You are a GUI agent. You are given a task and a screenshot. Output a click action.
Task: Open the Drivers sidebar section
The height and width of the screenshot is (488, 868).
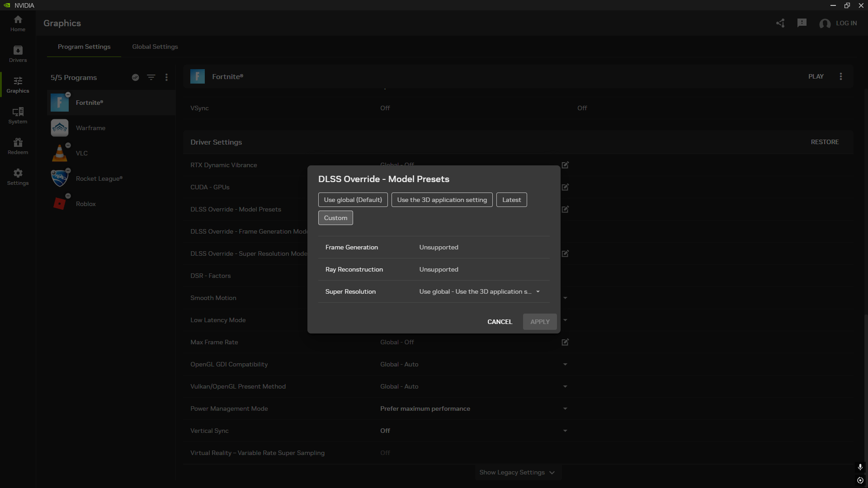(18, 54)
